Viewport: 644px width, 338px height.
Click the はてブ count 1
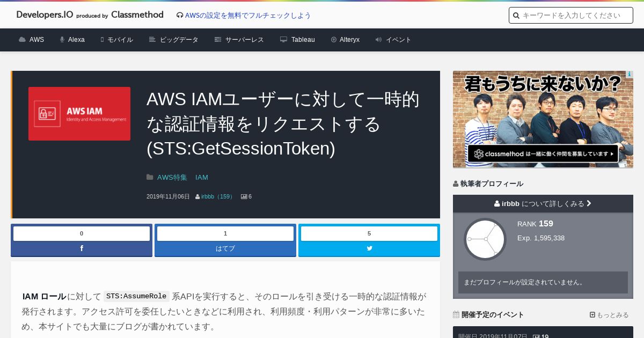[x=225, y=233]
